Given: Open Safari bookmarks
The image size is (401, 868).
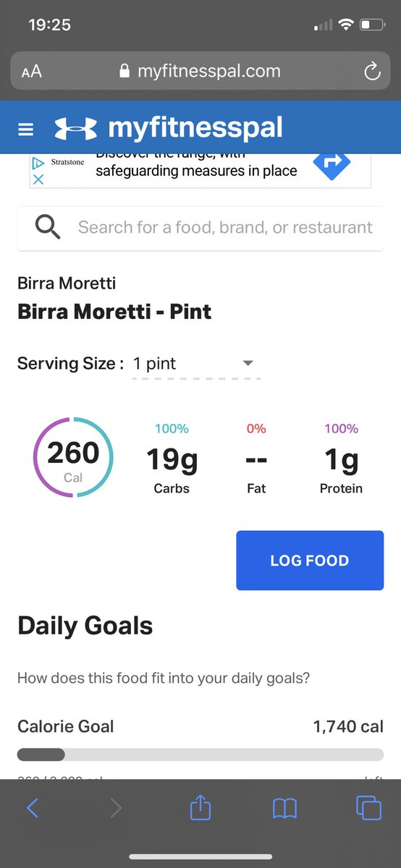Looking at the screenshot, I should (284, 809).
